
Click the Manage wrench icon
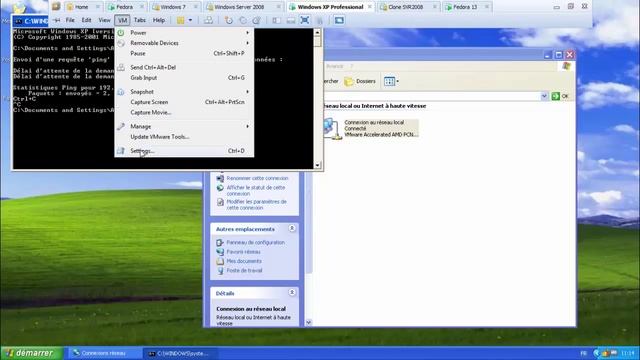121,127
